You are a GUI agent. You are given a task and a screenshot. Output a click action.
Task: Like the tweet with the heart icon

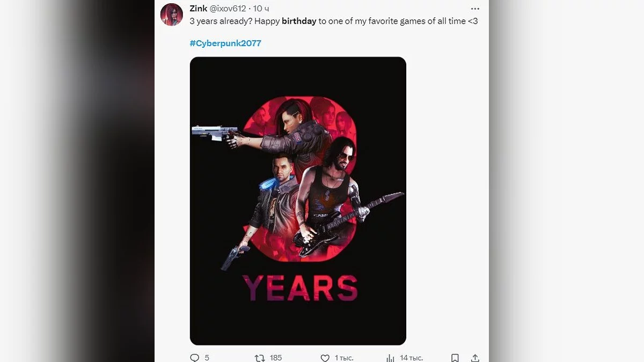coord(325,358)
